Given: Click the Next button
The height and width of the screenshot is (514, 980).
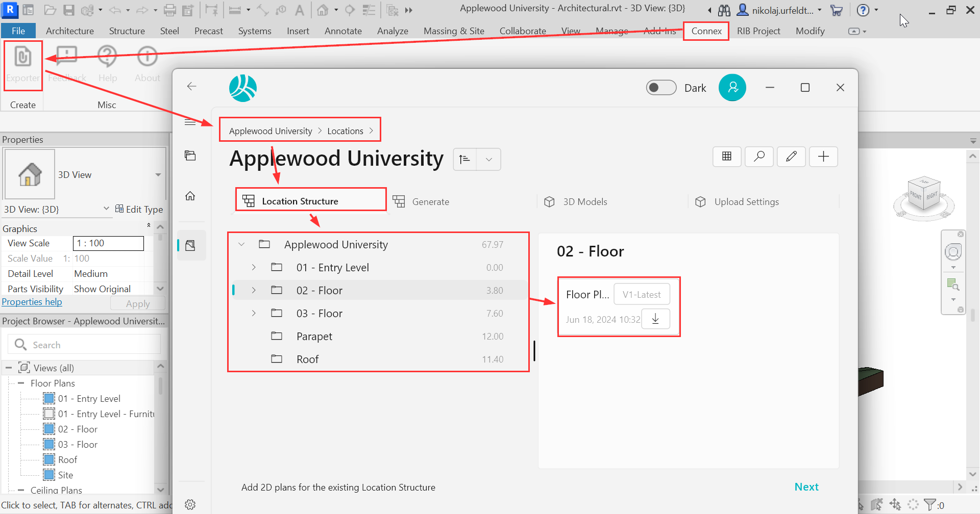Looking at the screenshot, I should point(806,487).
